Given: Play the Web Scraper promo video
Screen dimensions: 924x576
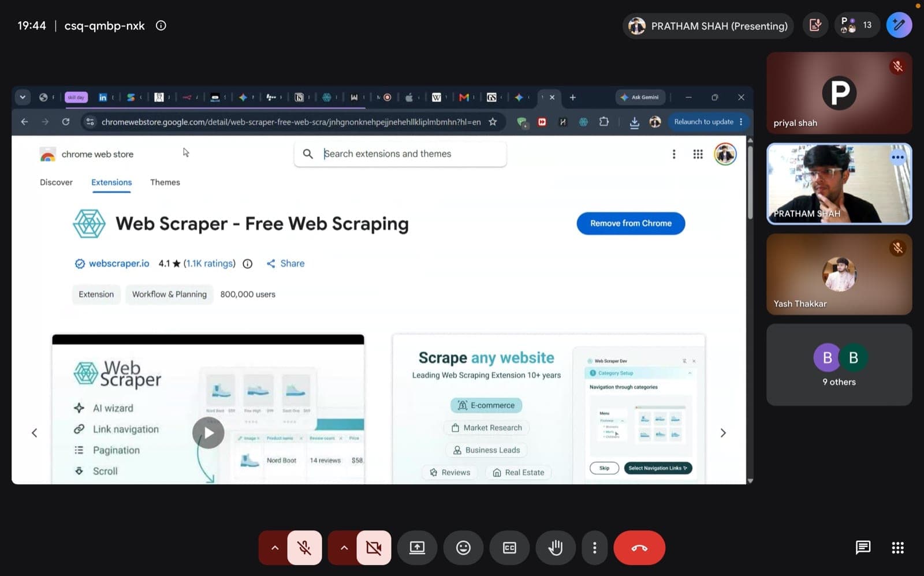Looking at the screenshot, I should (208, 432).
